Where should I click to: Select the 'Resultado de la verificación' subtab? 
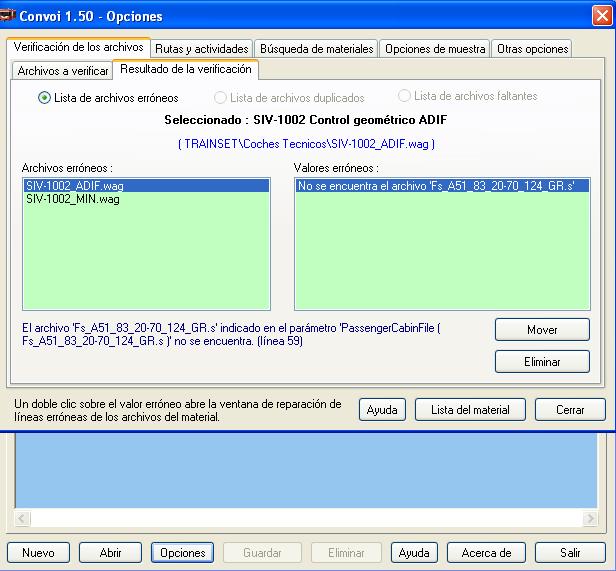186,69
